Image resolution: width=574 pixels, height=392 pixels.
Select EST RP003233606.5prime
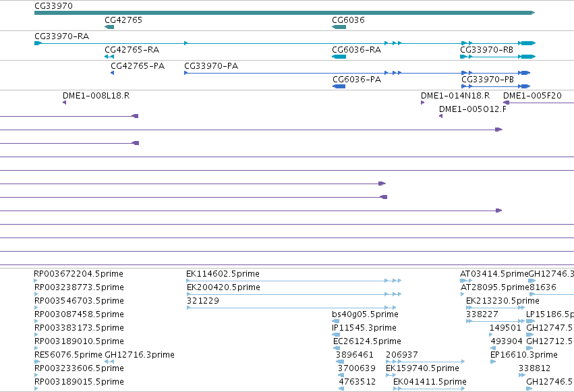36,375
